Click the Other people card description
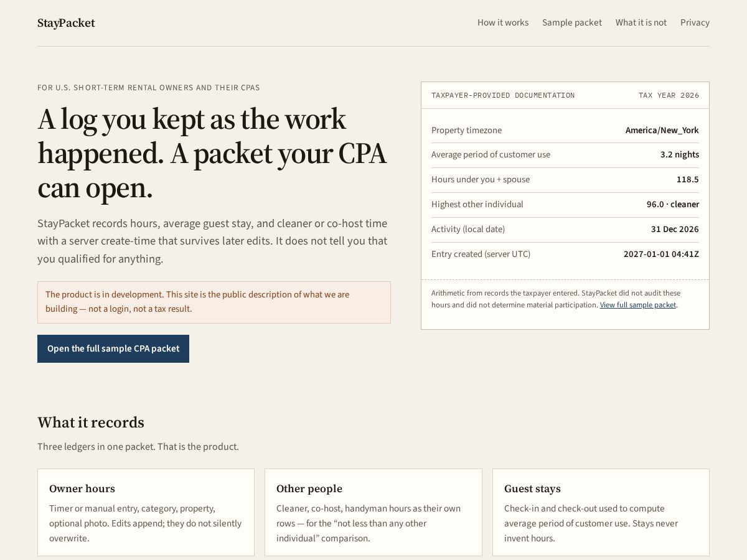Screen dimensions: 747x560 370,523
